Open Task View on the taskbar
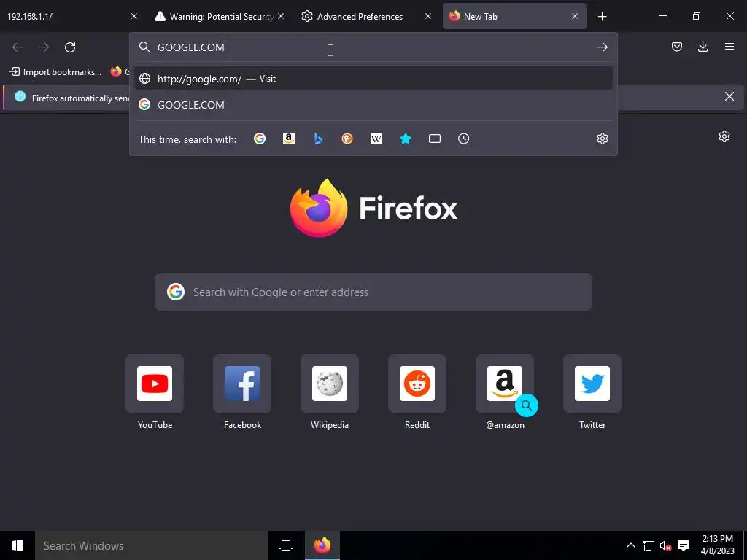This screenshot has width=747, height=560. [x=286, y=545]
